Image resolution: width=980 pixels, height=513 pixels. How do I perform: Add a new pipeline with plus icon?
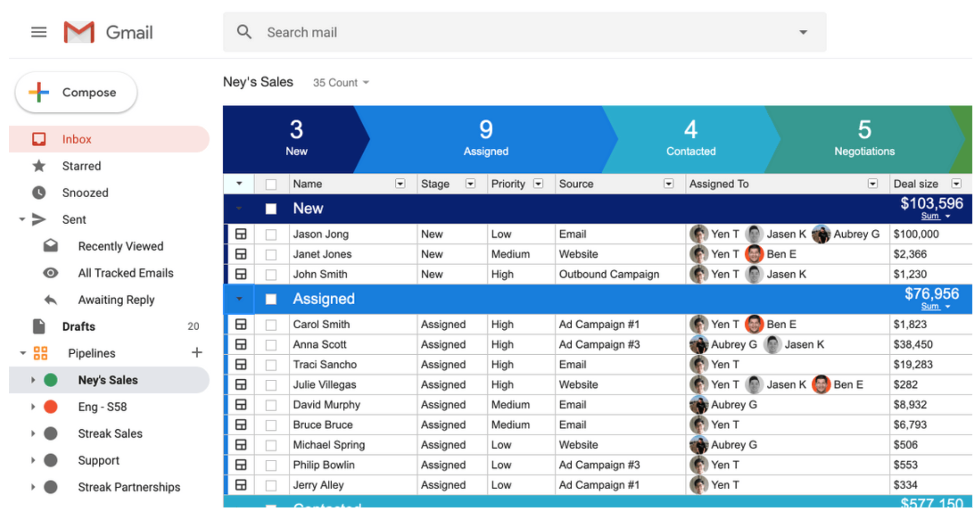click(x=197, y=353)
